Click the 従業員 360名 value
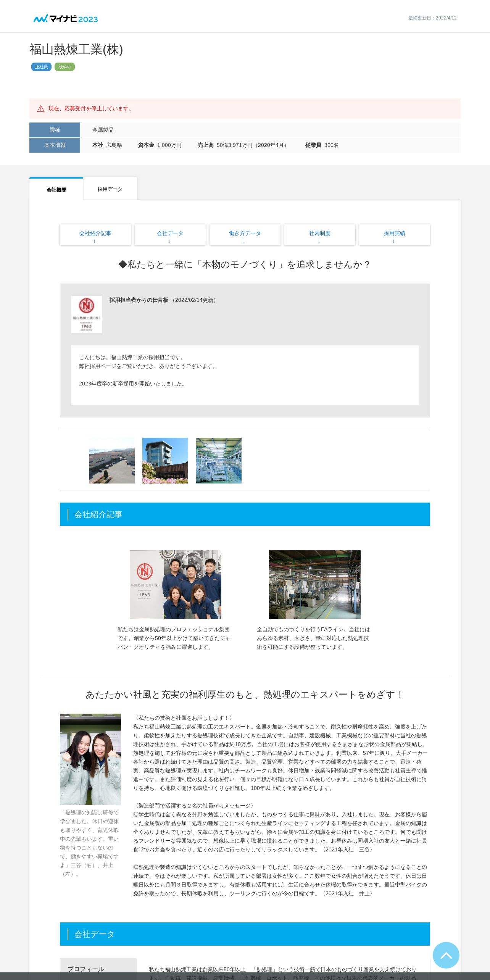 click(322, 145)
